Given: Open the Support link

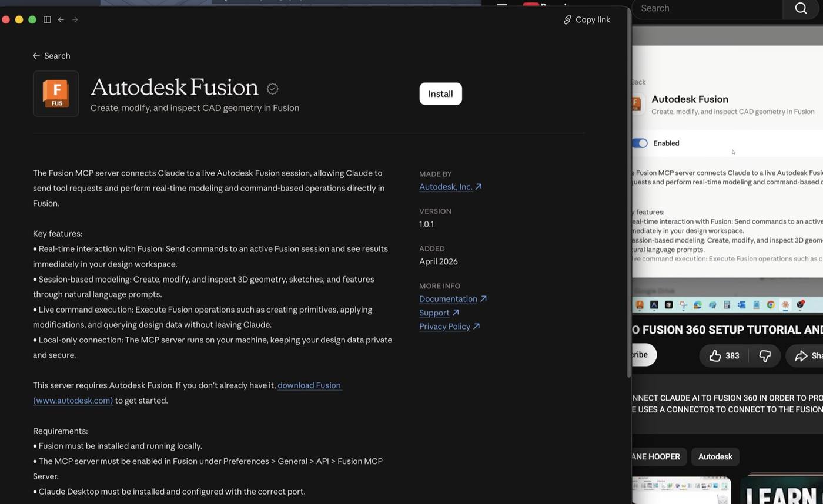Looking at the screenshot, I should [439, 313].
